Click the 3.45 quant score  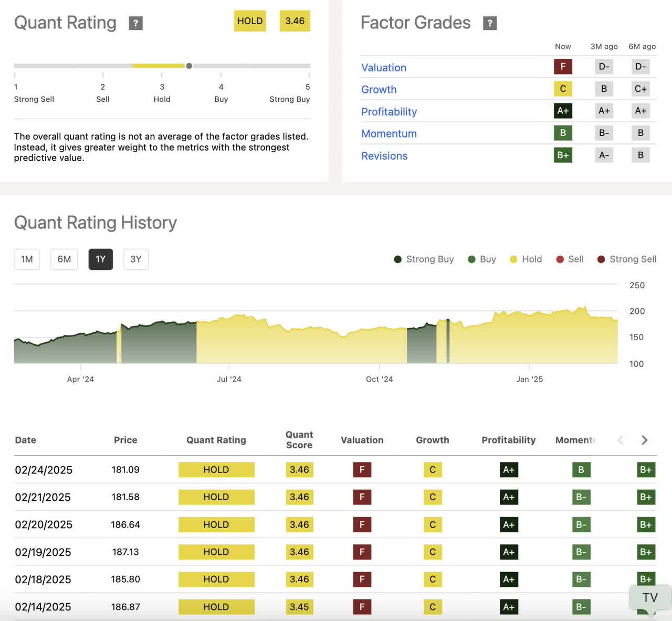point(299,607)
